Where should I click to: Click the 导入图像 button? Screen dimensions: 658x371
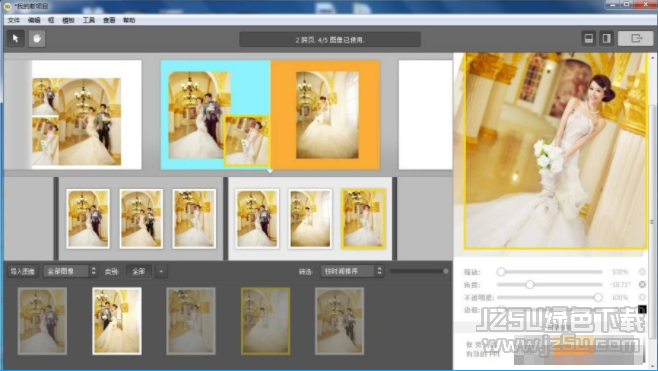point(23,271)
